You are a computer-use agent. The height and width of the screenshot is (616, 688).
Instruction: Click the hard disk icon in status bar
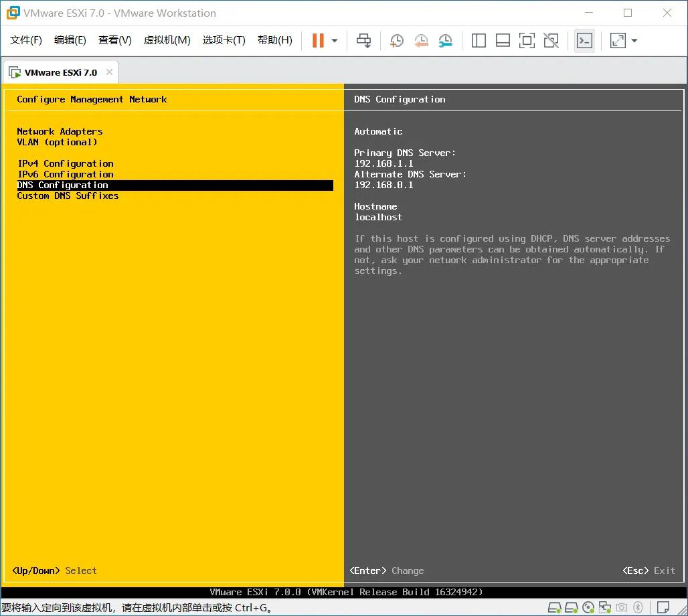[x=554, y=607]
